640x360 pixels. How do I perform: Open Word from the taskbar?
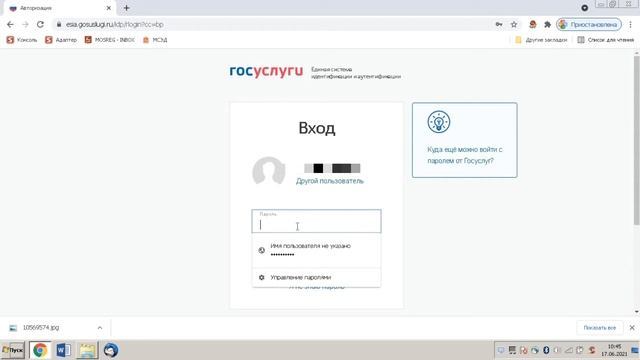point(63,350)
